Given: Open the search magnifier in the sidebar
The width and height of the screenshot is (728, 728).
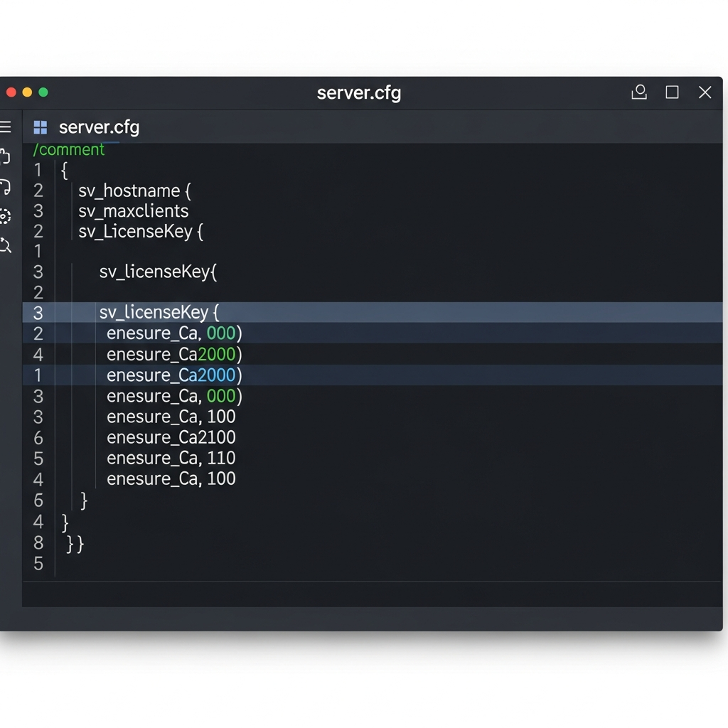Looking at the screenshot, I should click(5, 245).
